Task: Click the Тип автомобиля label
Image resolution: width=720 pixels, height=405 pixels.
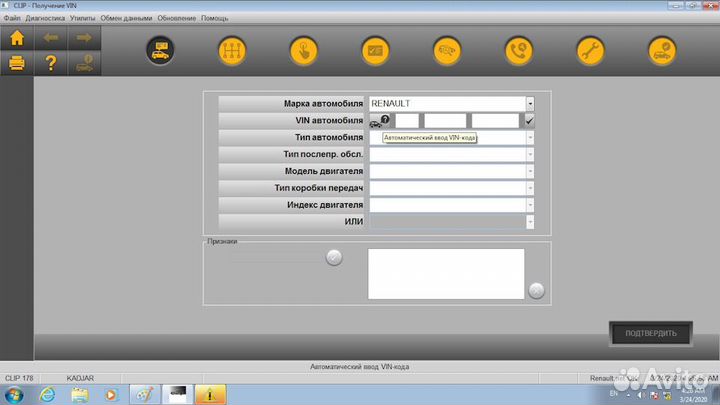Action: (x=329, y=137)
